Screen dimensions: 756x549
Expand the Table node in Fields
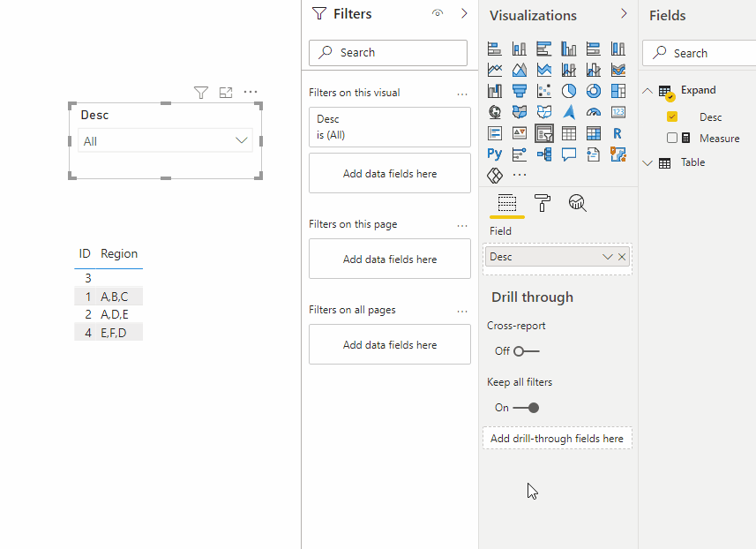[647, 163]
